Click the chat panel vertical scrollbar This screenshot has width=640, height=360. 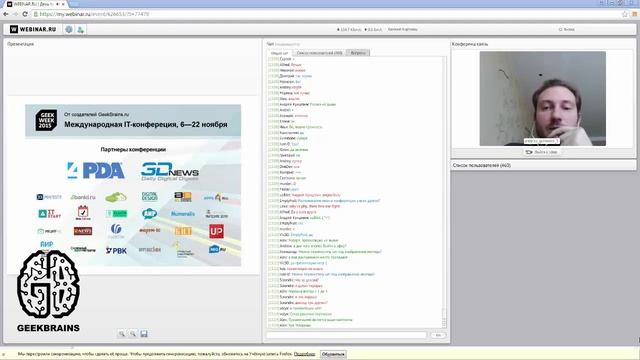[444, 192]
